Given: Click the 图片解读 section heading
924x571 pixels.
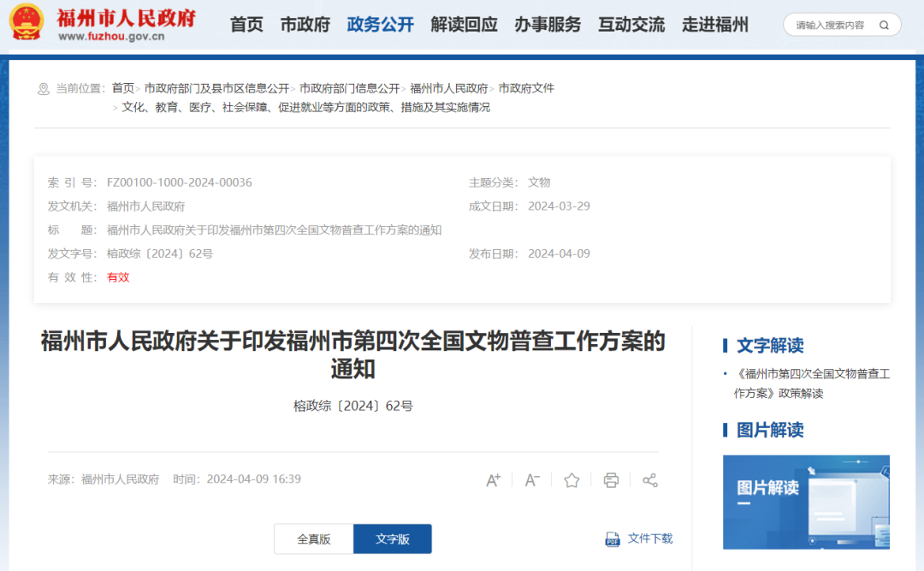Looking at the screenshot, I should (770, 430).
